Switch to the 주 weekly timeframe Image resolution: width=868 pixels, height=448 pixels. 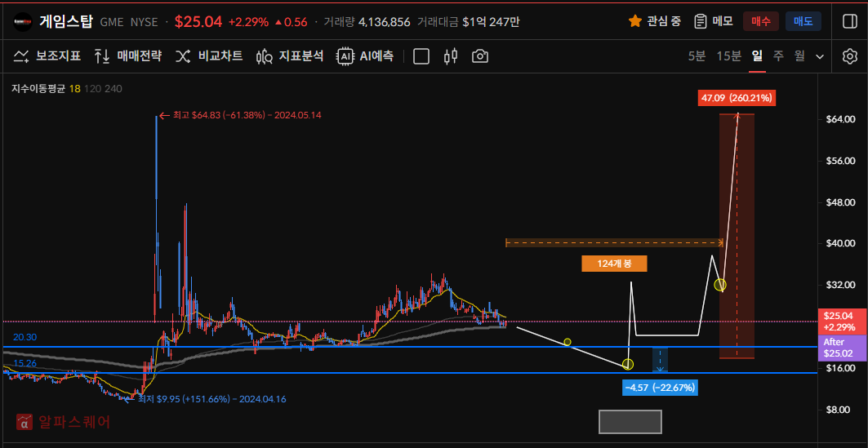[x=778, y=55]
